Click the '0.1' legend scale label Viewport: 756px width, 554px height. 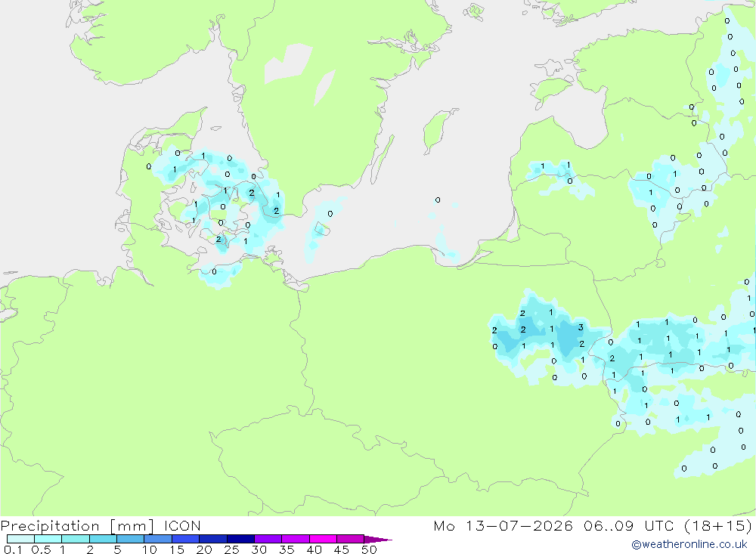(x=13, y=549)
